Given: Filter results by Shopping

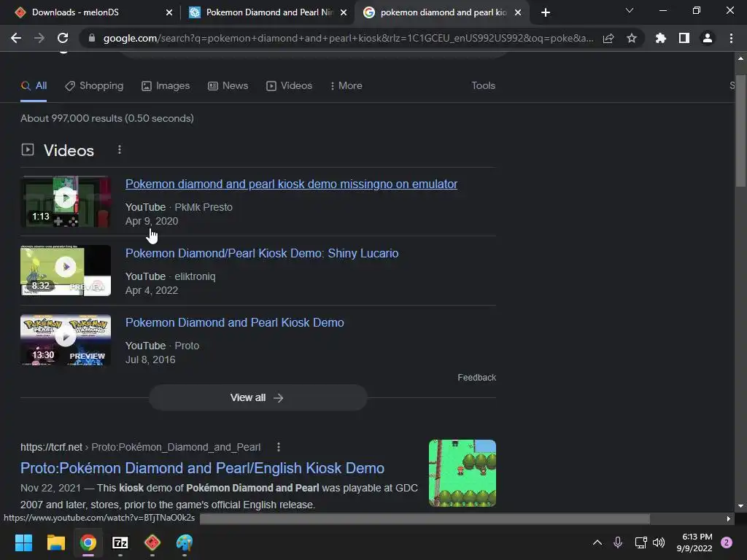Looking at the screenshot, I should click(94, 86).
